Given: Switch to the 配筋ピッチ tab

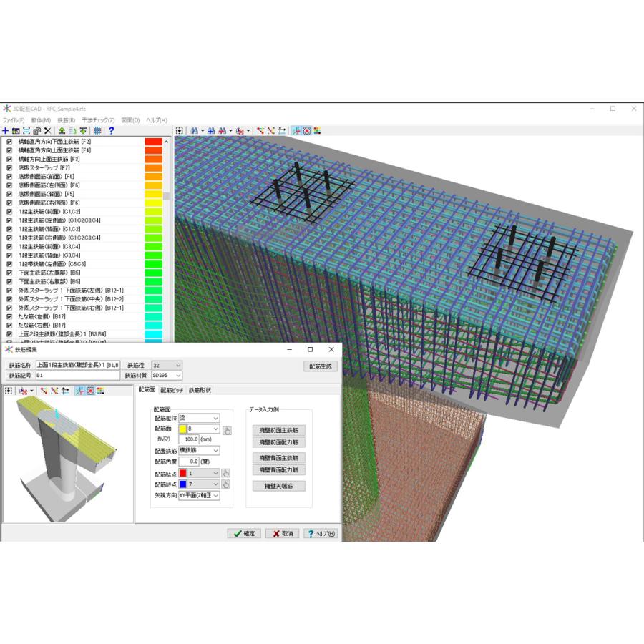Looking at the screenshot, I should [x=170, y=390].
